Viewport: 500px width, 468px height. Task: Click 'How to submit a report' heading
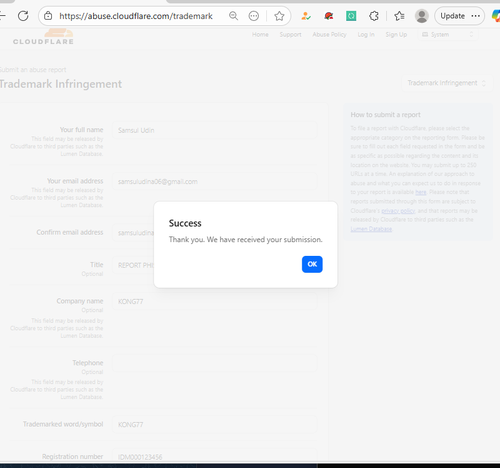tap(385, 115)
